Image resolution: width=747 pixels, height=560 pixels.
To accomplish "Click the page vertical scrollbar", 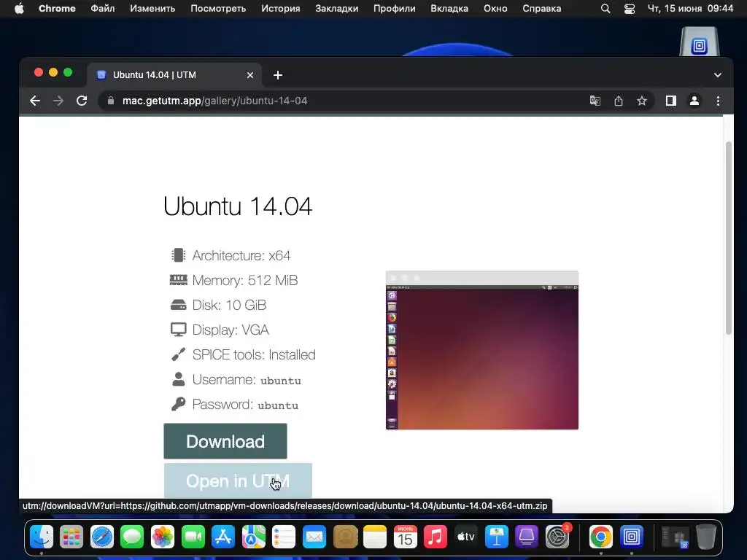I will tap(728, 238).
